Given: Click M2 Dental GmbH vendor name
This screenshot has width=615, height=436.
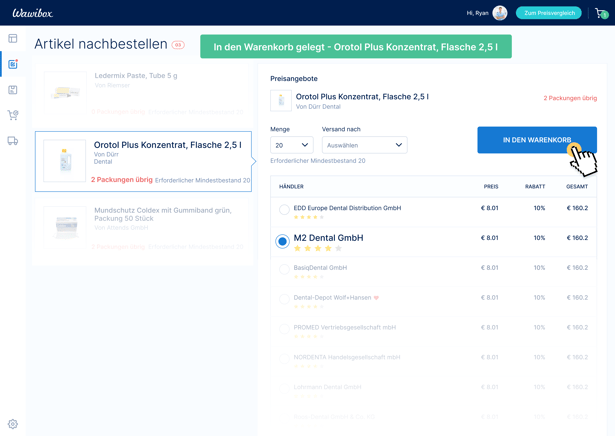Looking at the screenshot, I should (x=328, y=238).
